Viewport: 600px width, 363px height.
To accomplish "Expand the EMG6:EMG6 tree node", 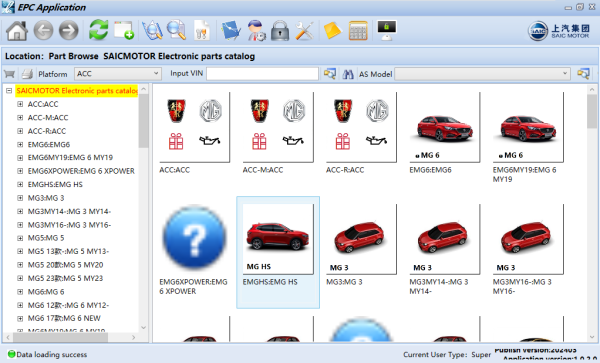I will point(20,144).
